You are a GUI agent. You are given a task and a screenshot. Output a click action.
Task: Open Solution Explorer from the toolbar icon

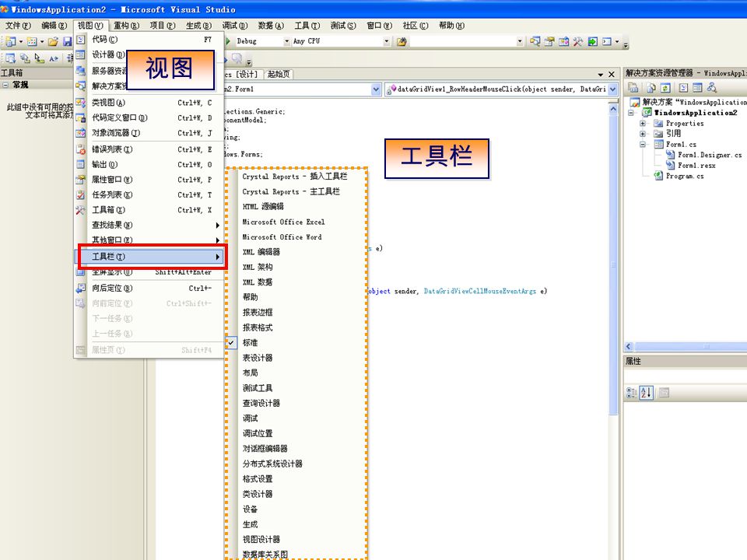point(535,41)
